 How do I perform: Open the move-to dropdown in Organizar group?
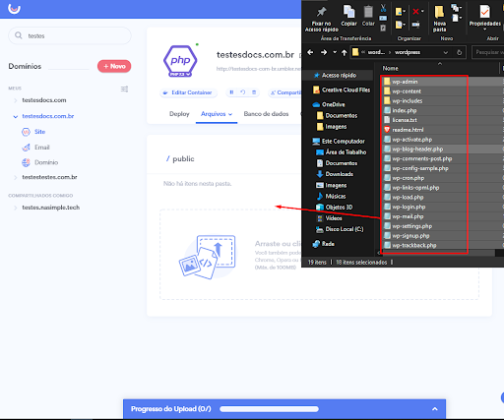point(404,12)
